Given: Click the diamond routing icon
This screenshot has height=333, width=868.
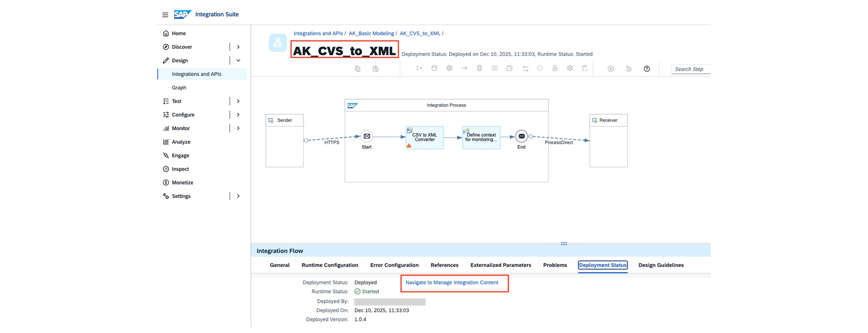Looking at the screenshot, I should (x=540, y=68).
